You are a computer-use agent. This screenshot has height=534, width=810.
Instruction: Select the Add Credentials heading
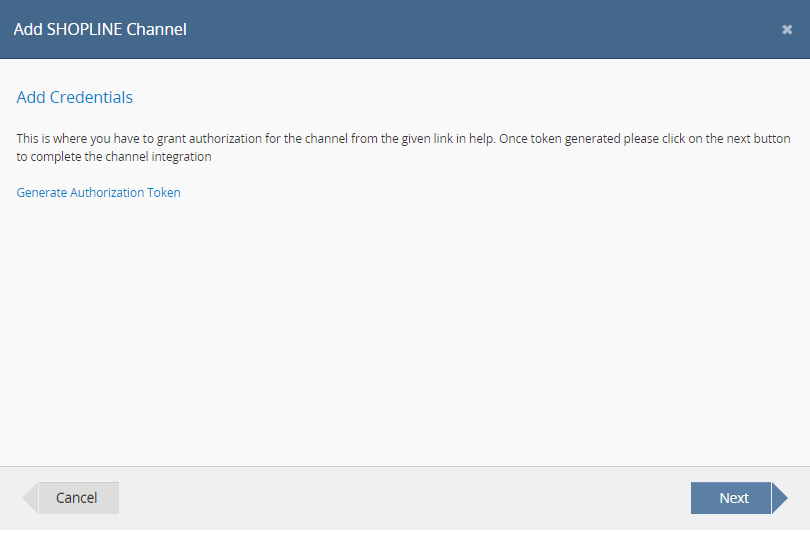[x=74, y=97]
